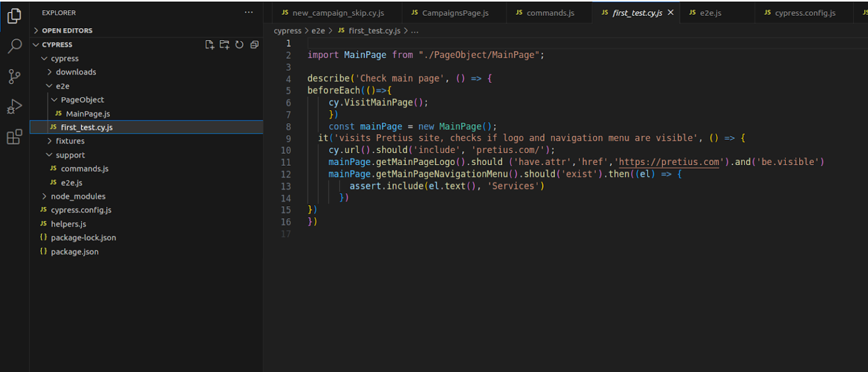Viewport: 868px width, 372px height.
Task: Refresh the Explorer file tree
Action: (x=238, y=44)
